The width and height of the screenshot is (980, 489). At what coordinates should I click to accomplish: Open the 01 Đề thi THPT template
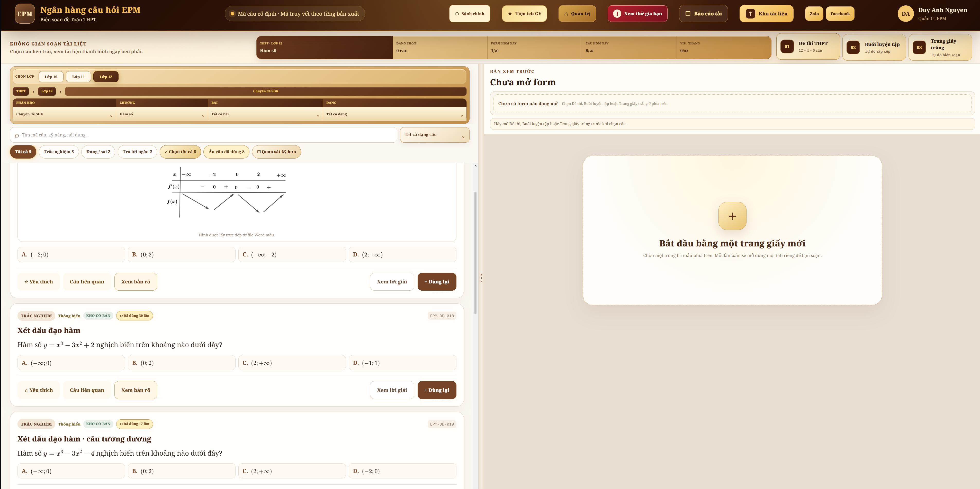click(808, 47)
